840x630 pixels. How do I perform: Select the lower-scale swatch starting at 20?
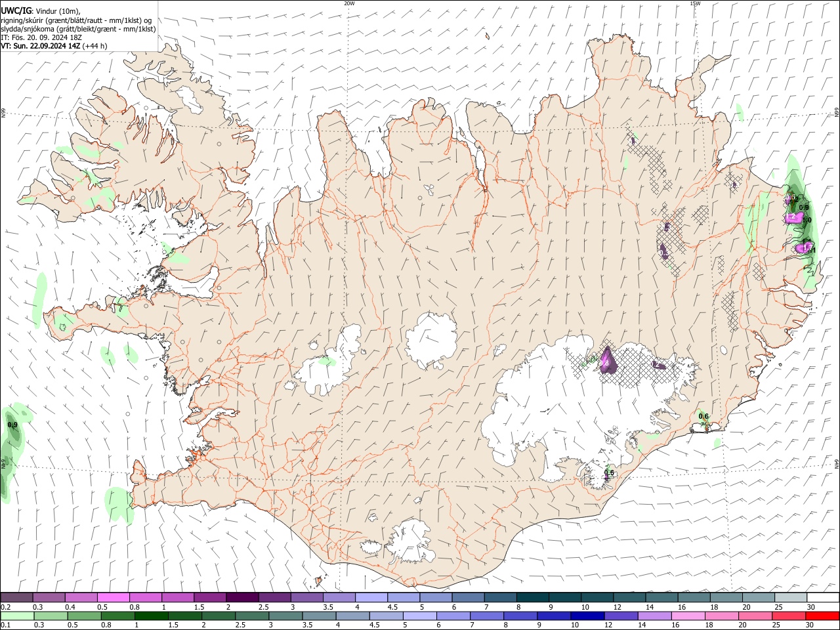click(755, 616)
